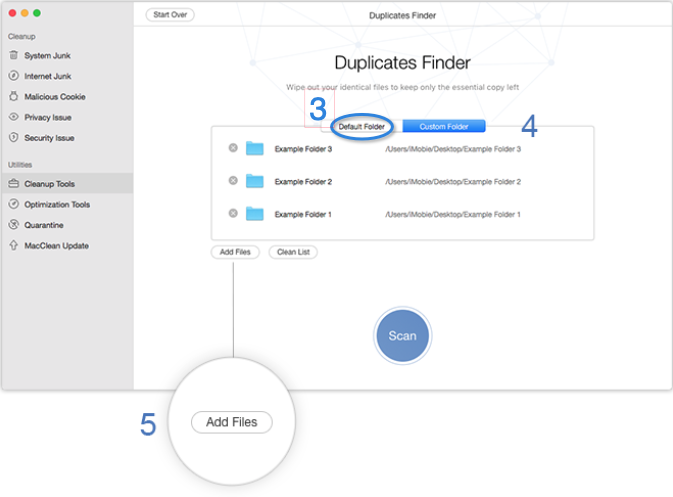Image resolution: width=673 pixels, height=497 pixels.
Task: Click the Malicious Cookie icon
Action: click(x=14, y=96)
